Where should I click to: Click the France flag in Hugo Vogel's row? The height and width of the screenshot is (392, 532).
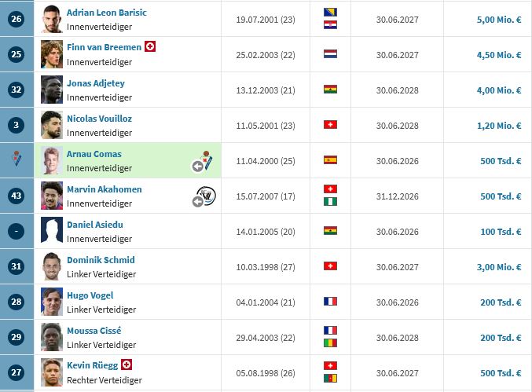330,302
